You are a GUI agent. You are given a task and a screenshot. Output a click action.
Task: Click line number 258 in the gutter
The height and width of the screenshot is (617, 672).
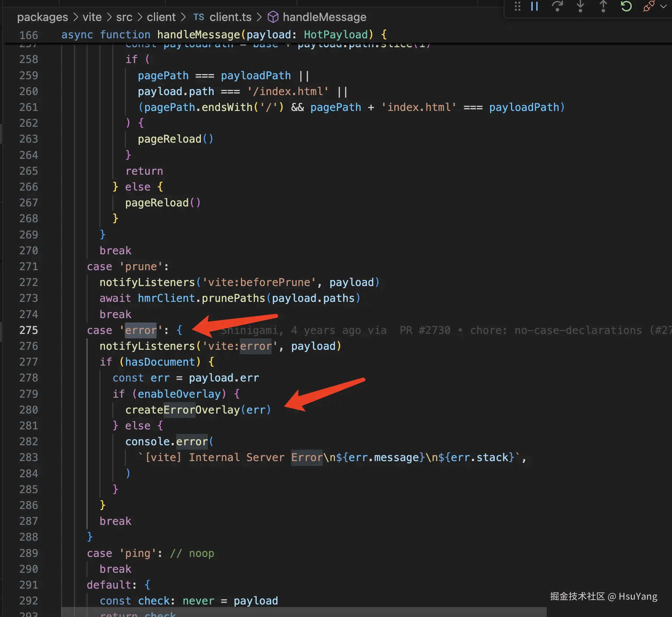(x=29, y=59)
